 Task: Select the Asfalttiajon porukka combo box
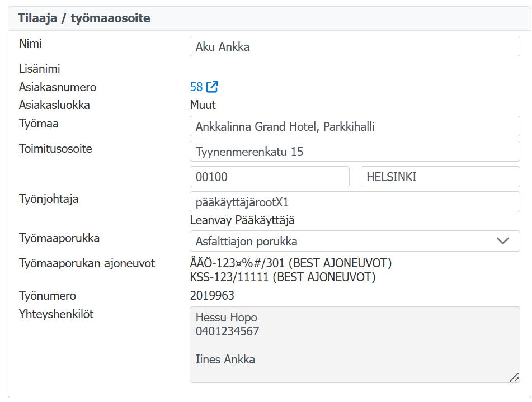point(355,241)
